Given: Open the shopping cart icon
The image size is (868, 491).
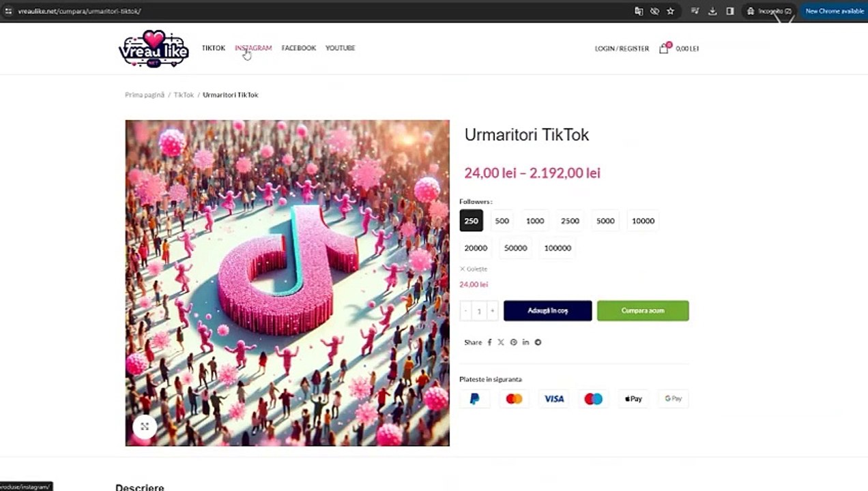Looking at the screenshot, I should (664, 48).
